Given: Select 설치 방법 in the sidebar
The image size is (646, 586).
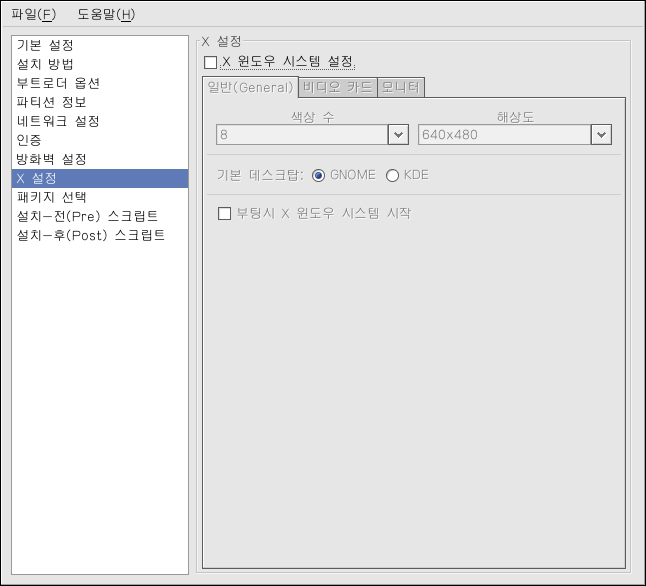Looking at the screenshot, I should click(45, 65).
